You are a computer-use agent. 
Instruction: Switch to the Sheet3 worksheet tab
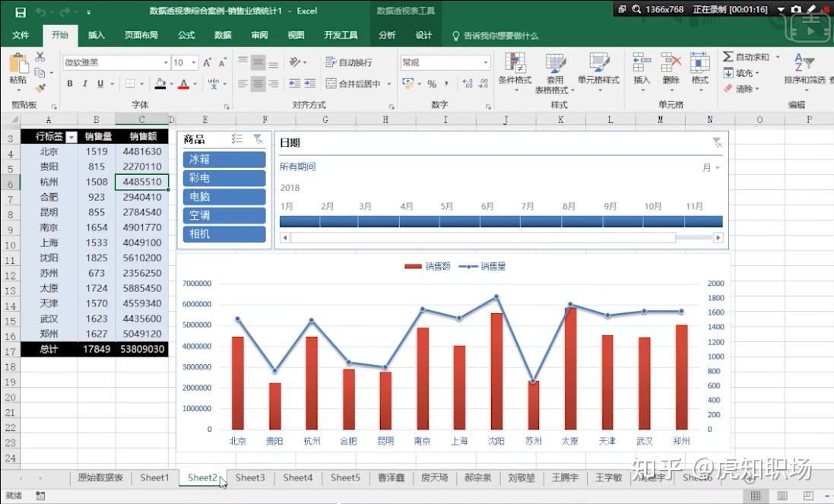point(249,477)
